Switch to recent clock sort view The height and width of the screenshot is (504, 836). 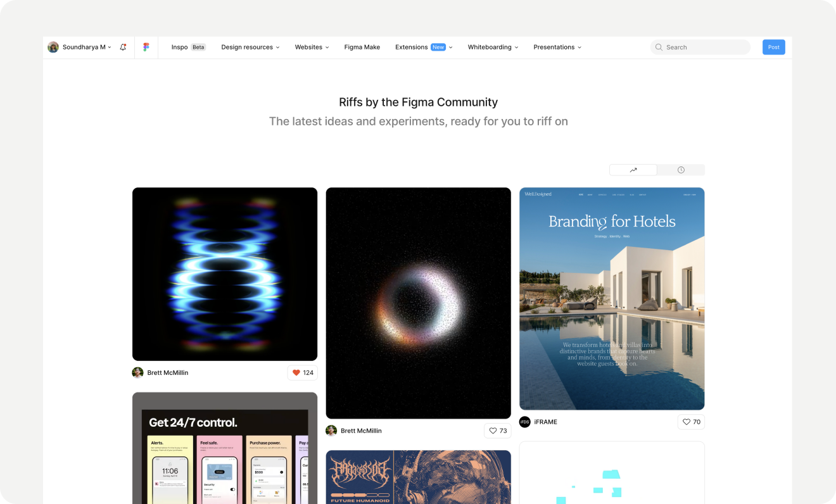[681, 170]
